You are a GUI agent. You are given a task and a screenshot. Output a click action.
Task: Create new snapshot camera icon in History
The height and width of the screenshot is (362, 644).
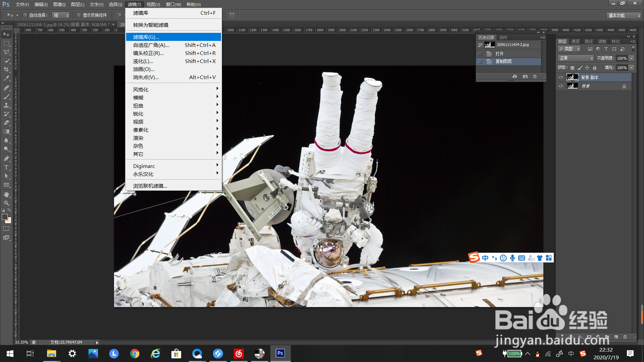[525, 76]
